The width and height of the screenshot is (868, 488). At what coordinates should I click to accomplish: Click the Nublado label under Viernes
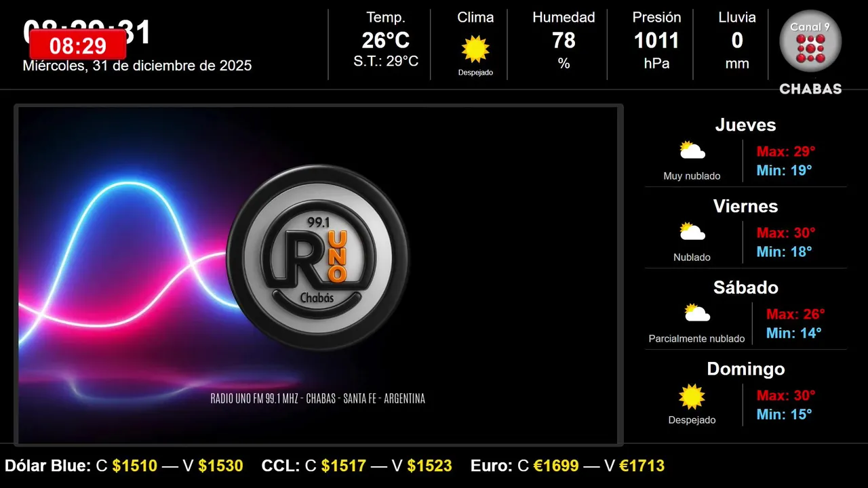[692, 258]
